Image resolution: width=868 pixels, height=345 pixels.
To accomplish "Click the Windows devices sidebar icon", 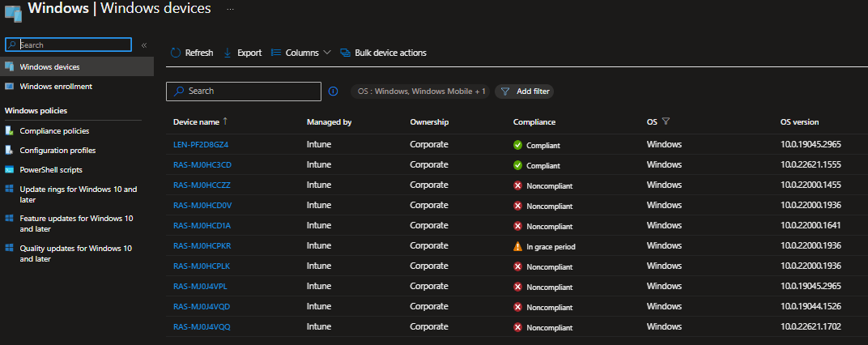I will [9, 66].
